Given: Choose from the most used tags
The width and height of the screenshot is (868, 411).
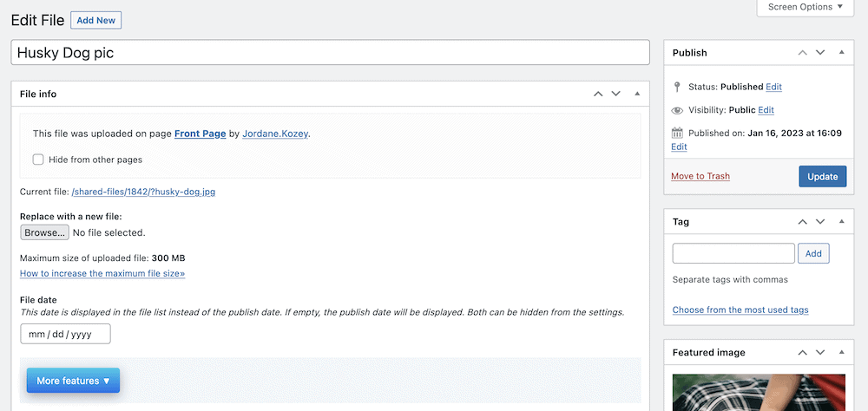Looking at the screenshot, I should 740,310.
